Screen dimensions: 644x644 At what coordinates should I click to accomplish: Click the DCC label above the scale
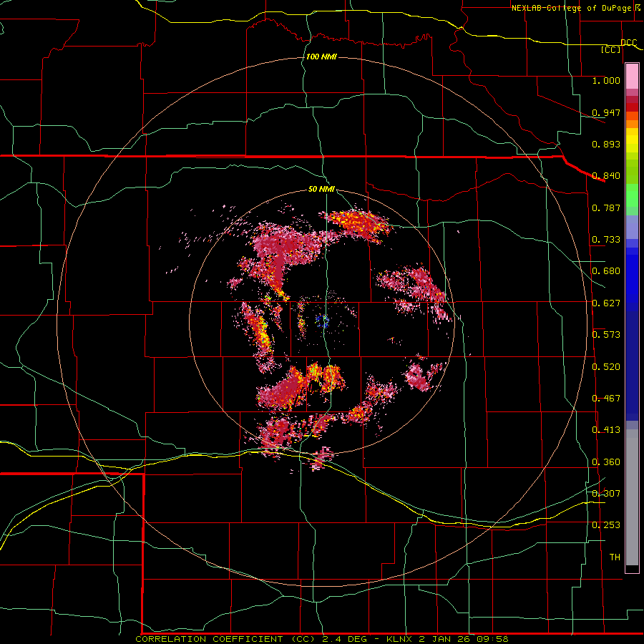pos(628,42)
